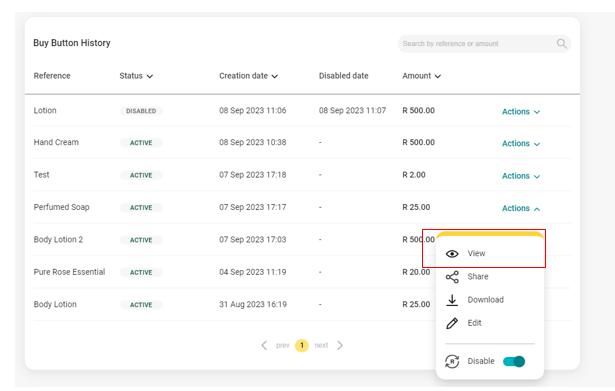Sort by Status column chevron
This screenshot has height=391, width=615.
(150, 76)
